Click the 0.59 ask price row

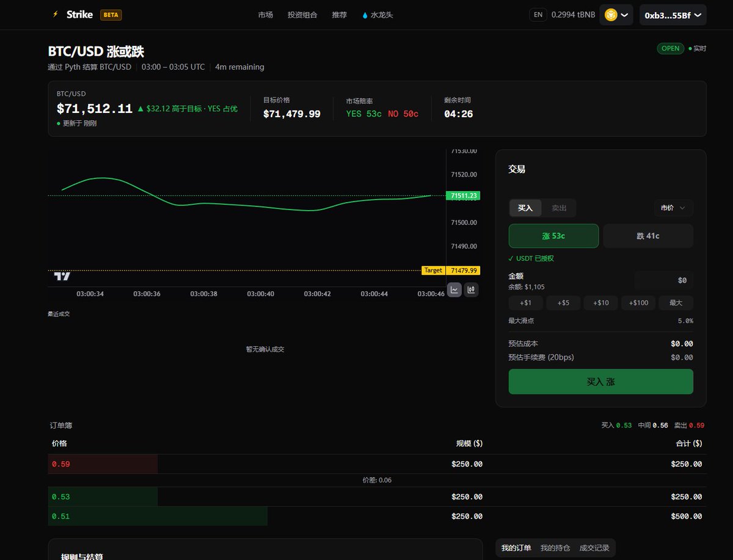click(377, 464)
